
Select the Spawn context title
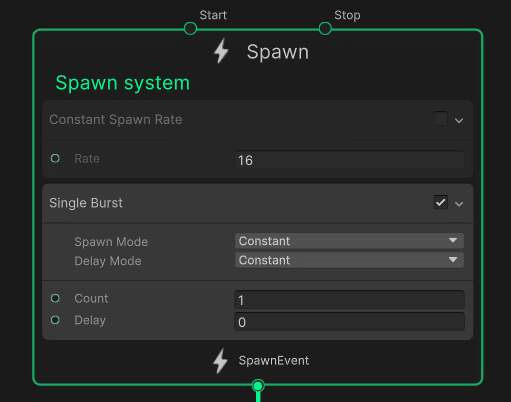point(278,52)
